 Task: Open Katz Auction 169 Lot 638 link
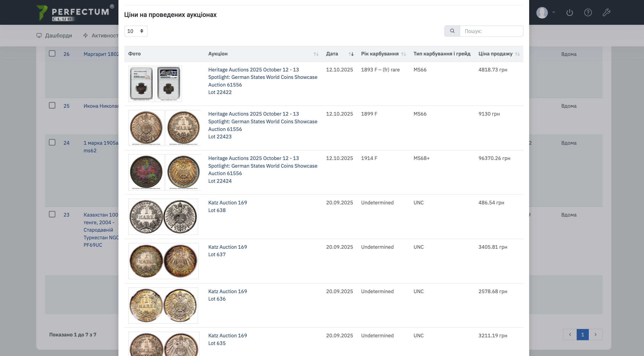[x=227, y=206]
